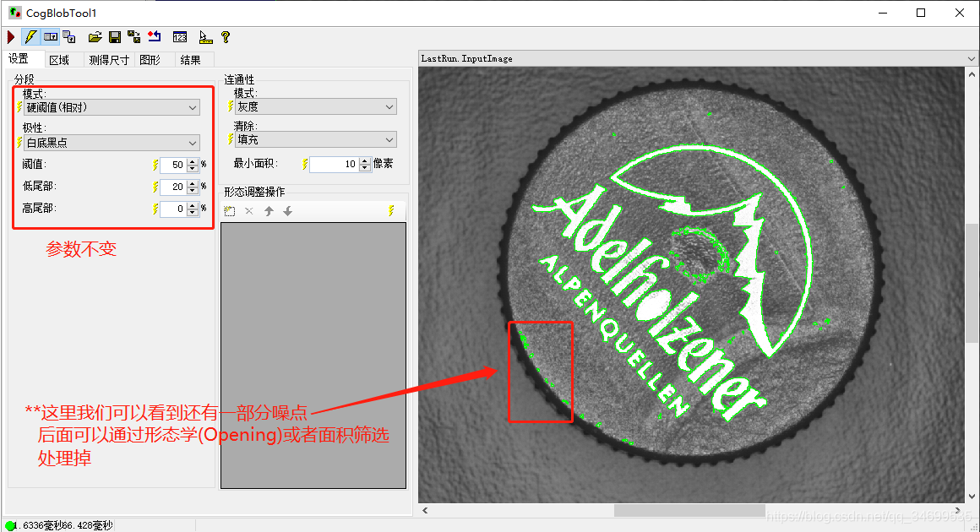
Task: Open the results view icon labeled 123
Action: point(180,37)
